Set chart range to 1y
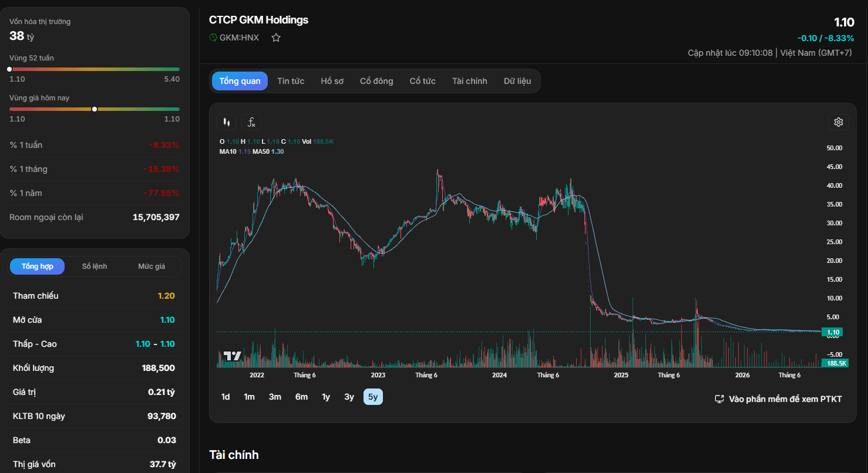Viewport: 868px width, 473px height. click(326, 397)
